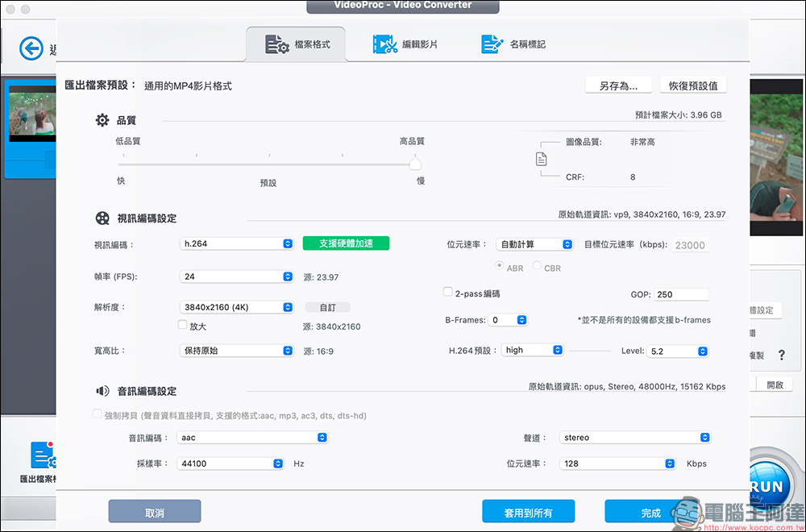The image size is (806, 532).
Task: Toggle the 放大 checkbox
Action: pyautogui.click(x=183, y=326)
